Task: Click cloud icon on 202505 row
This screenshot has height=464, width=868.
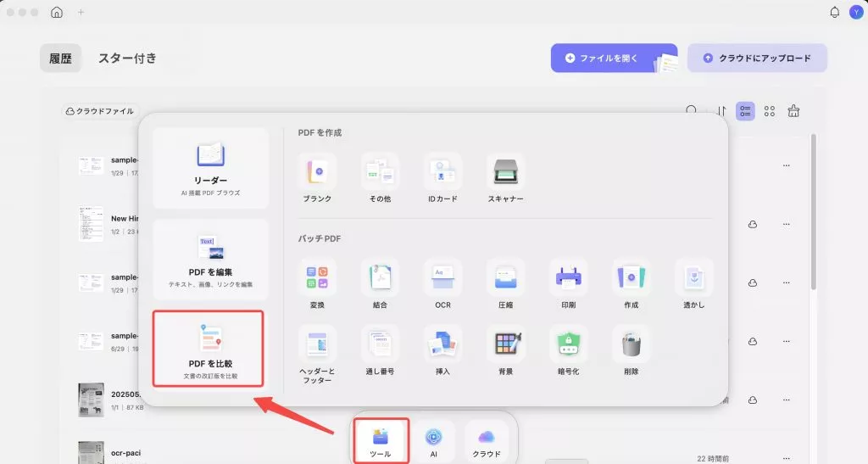Action: [753, 400]
